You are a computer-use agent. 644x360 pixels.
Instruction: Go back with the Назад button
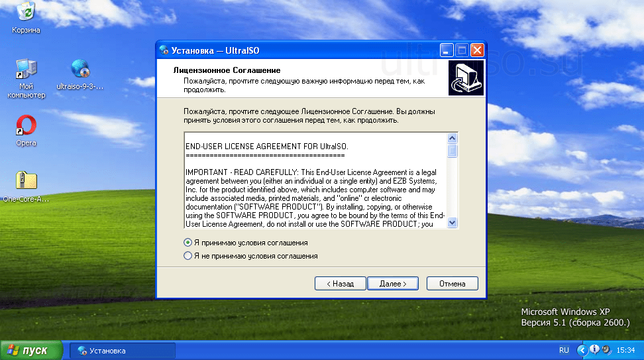340,284
